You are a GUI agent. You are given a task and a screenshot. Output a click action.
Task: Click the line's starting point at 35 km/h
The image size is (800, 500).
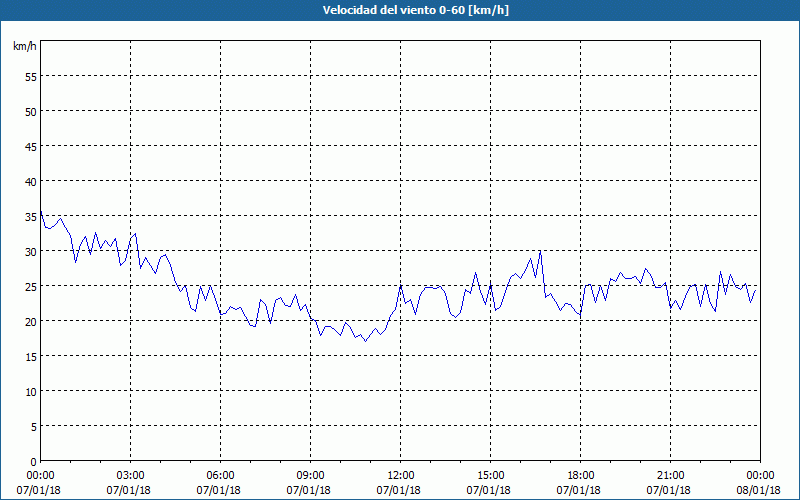point(41,211)
